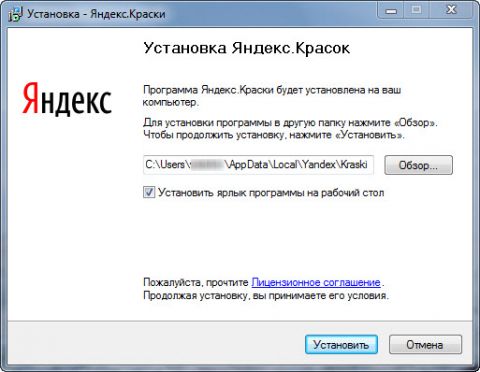The image size is (480, 372).
Task: Open folder browser with Обзор button
Action: pos(418,165)
